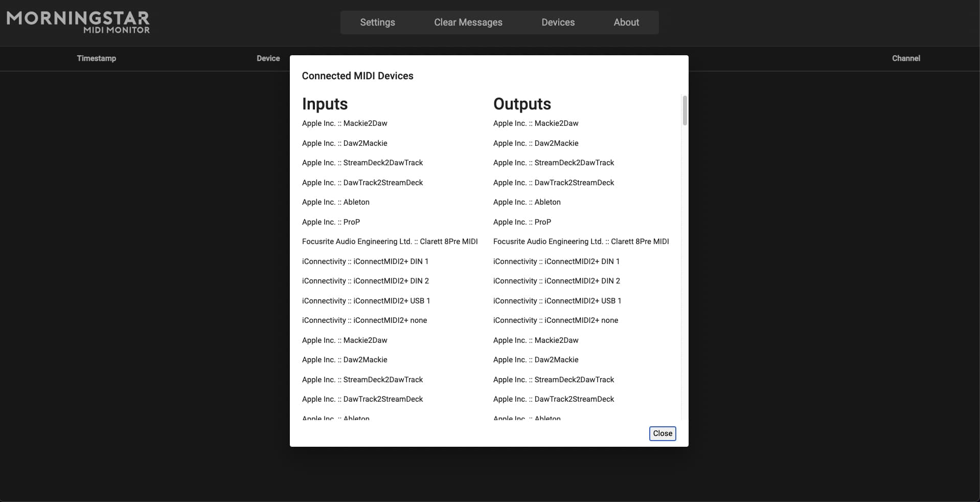980x502 pixels.
Task: Select iConnectMIDI2+ none under Inputs
Action: tap(364, 320)
